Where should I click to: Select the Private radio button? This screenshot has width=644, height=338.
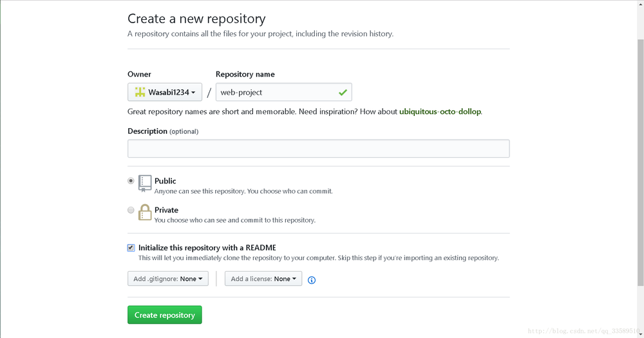pos(131,210)
